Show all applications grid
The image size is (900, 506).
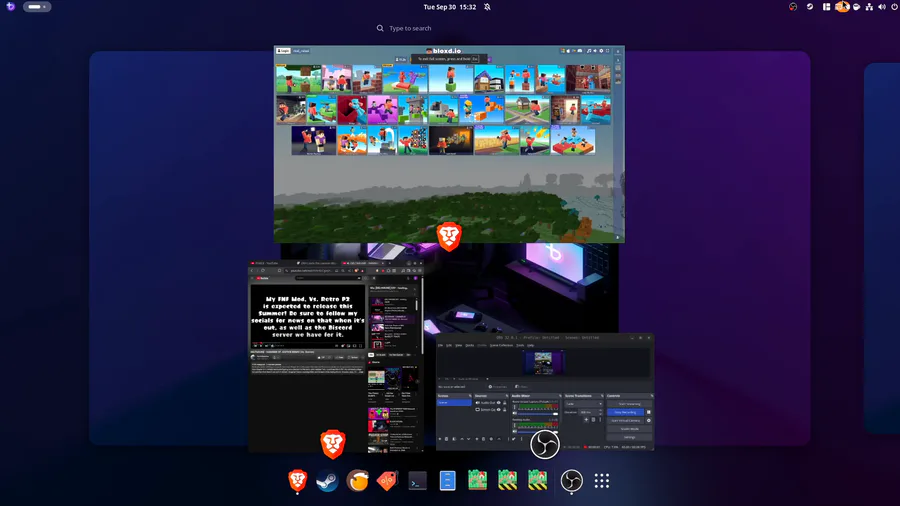tap(602, 481)
